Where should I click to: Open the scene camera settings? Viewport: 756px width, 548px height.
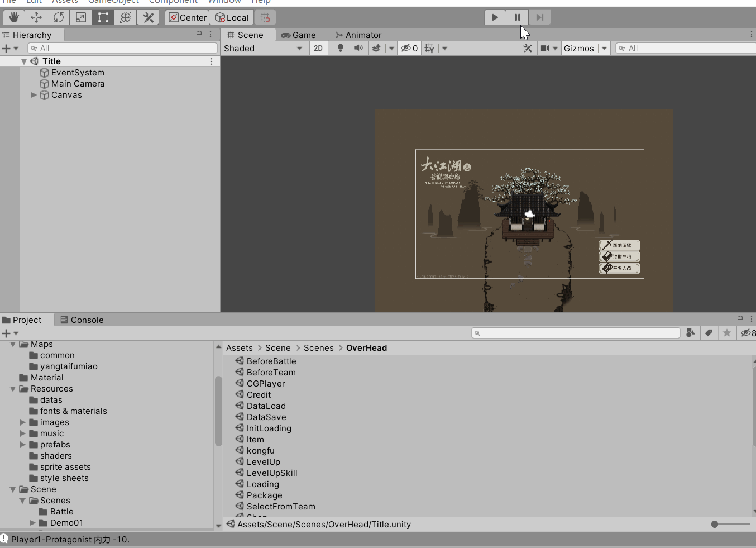[549, 48]
